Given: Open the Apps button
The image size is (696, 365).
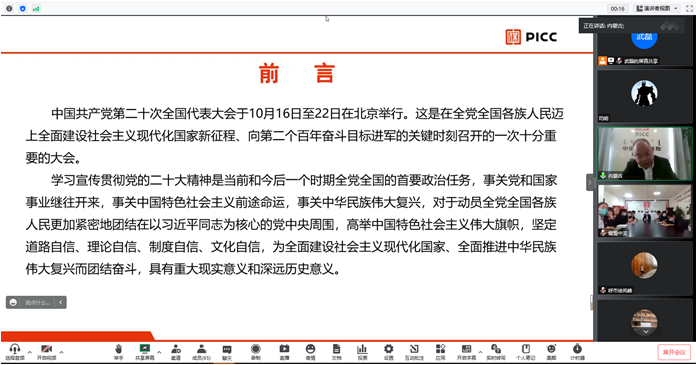Looking at the screenshot, I should [440, 352].
